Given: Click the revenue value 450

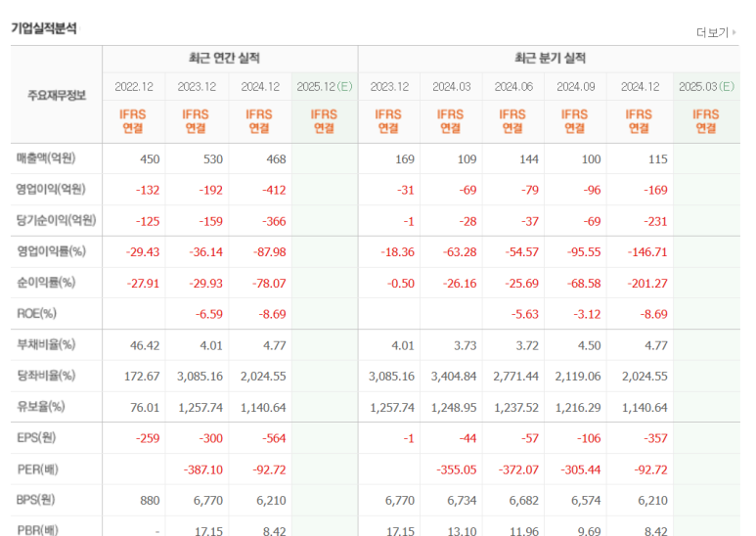Looking at the screenshot, I should click(x=150, y=159).
